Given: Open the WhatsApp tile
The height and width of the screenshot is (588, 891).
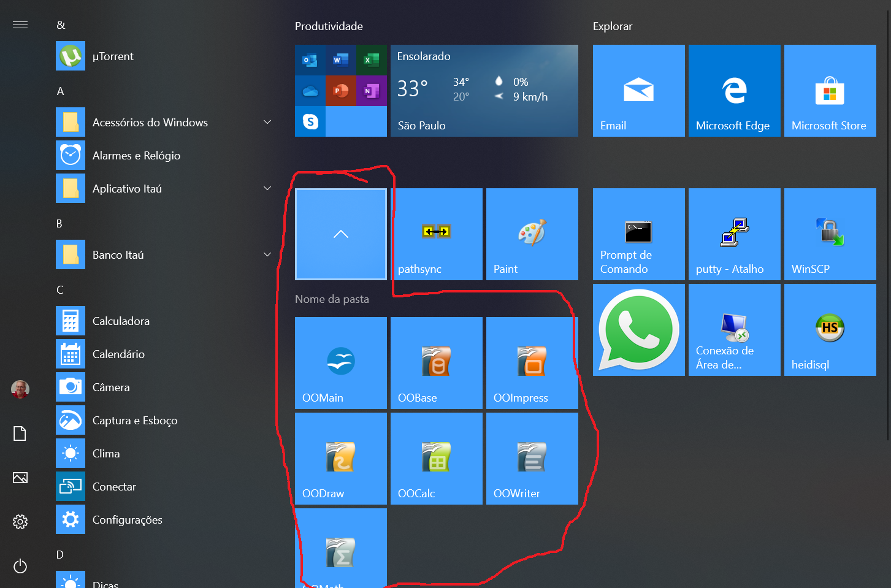Looking at the screenshot, I should (638, 330).
